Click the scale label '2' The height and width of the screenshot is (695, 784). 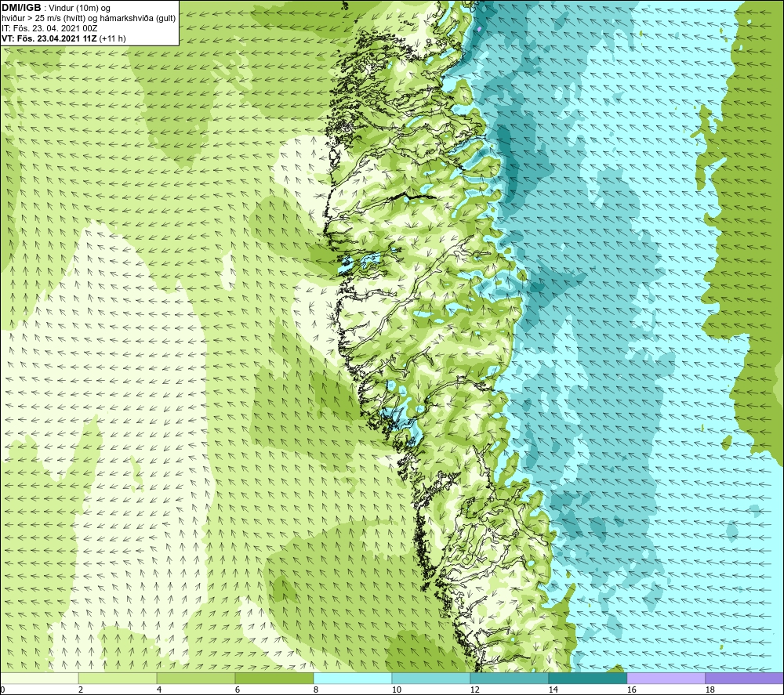(81, 690)
